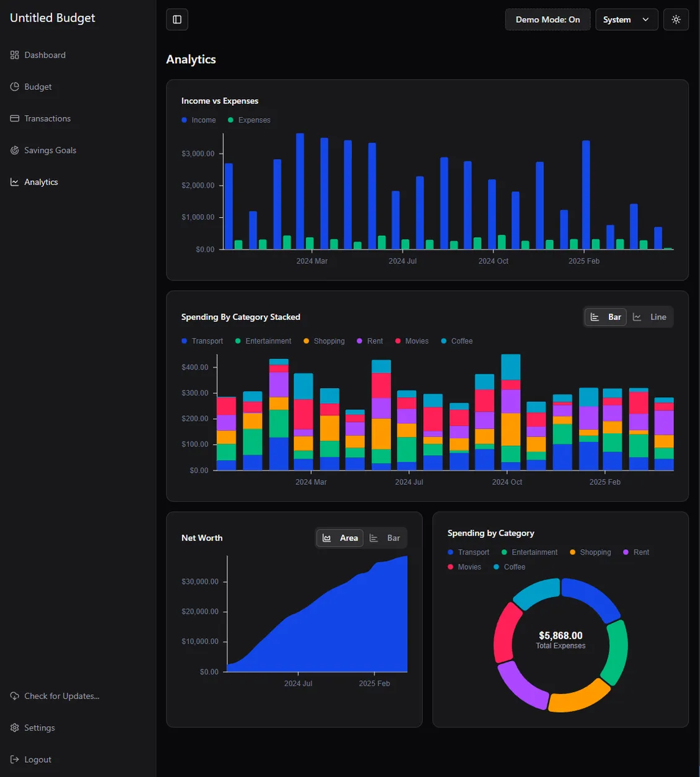The image size is (700, 777).
Task: Toggle Demo Mode off
Action: [548, 20]
